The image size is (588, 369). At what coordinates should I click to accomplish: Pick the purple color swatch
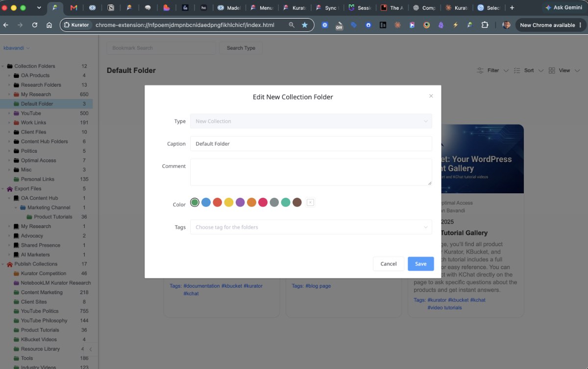240,202
